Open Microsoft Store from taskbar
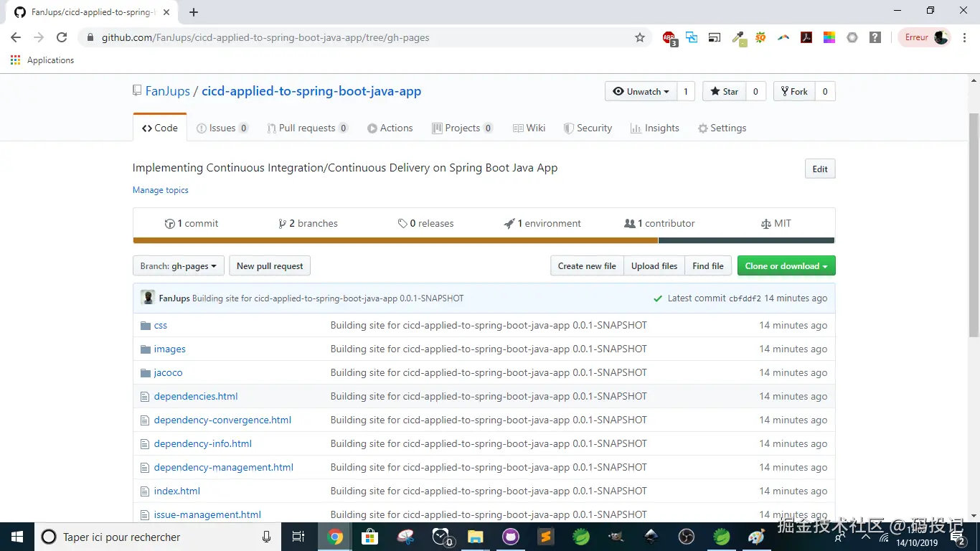The image size is (980, 551). tap(369, 537)
